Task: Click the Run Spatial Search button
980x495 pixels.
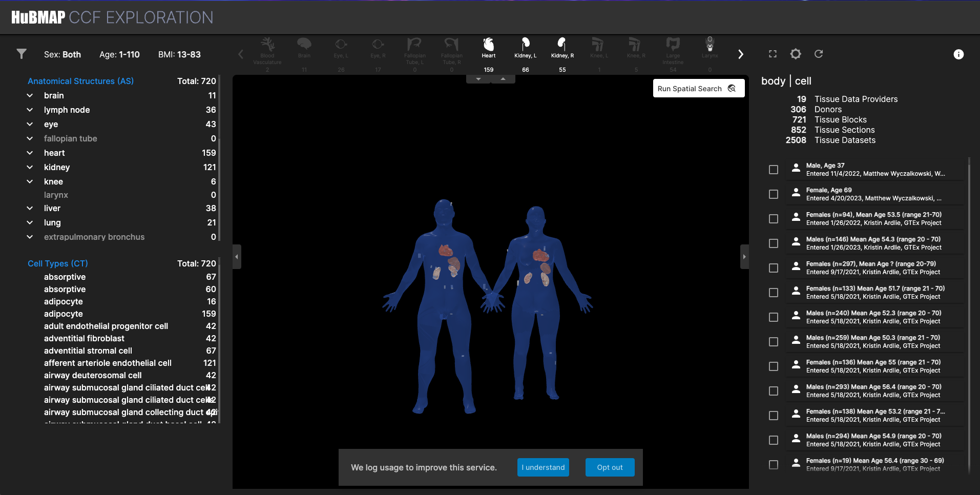Action: (698, 88)
